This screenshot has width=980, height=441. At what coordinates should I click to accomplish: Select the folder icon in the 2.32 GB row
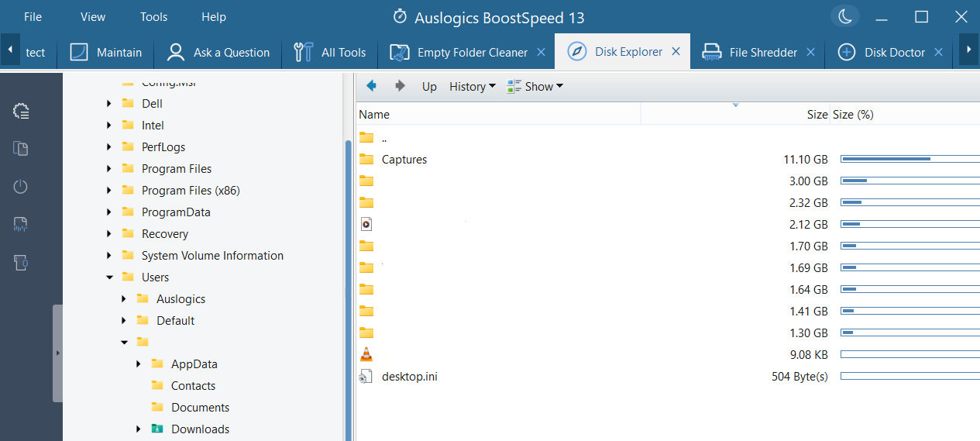pyautogui.click(x=366, y=203)
